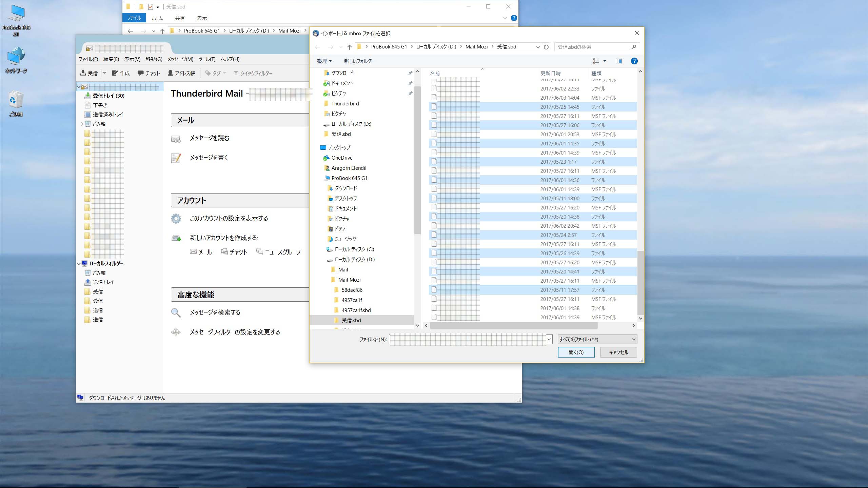Viewport: 868px width, 488px height.
Task: Click the new email account (メール) icon
Action: point(193,251)
